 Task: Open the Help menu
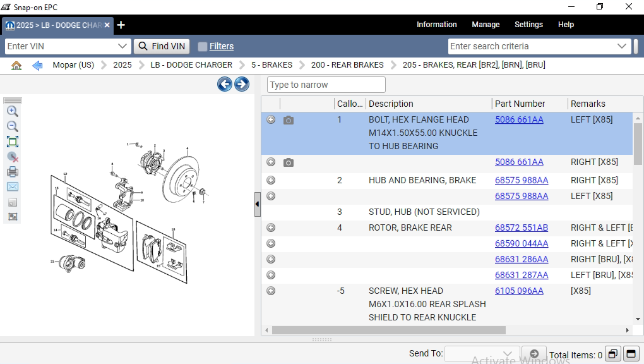coord(566,25)
